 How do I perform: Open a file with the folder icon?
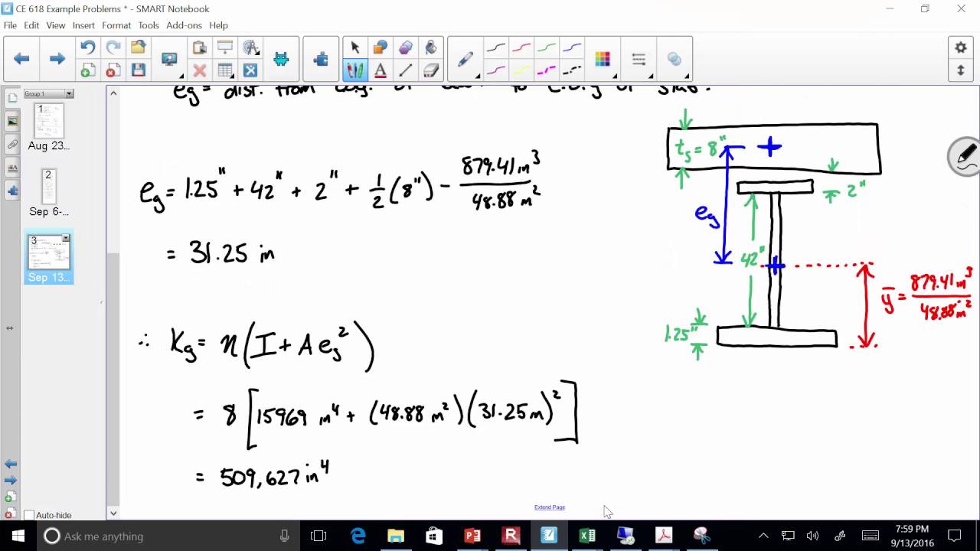(138, 48)
